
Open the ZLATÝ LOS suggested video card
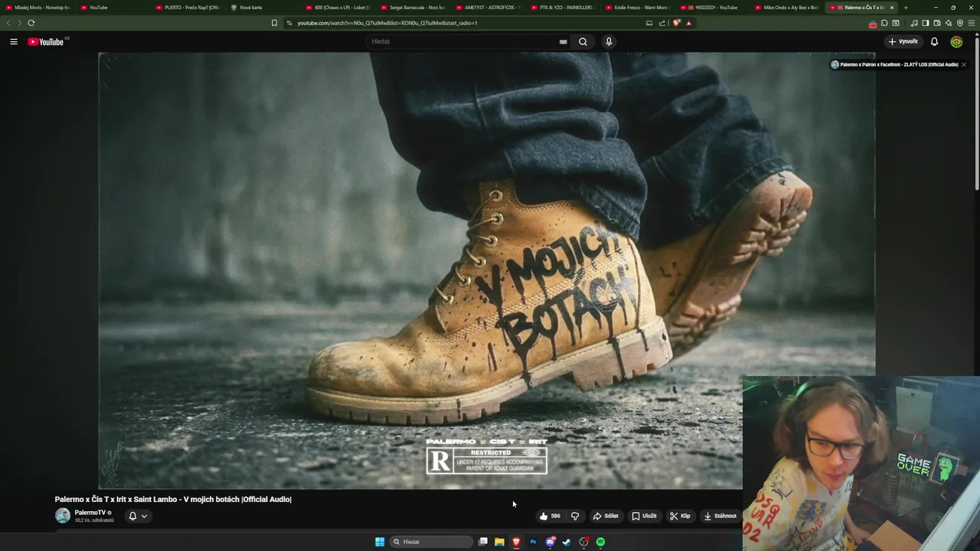[894, 64]
